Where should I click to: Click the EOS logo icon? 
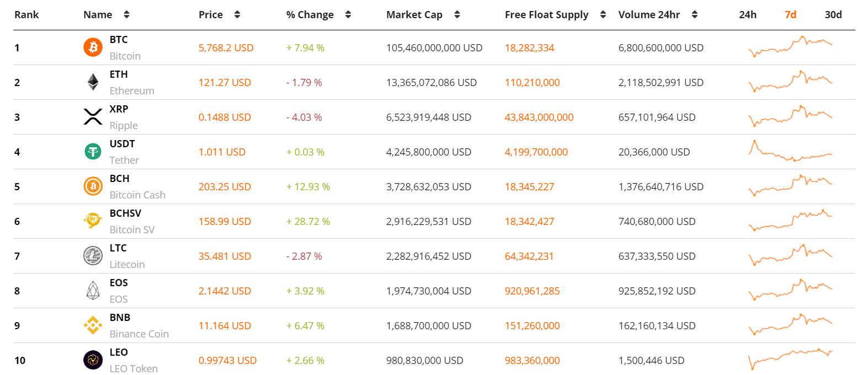(x=93, y=291)
